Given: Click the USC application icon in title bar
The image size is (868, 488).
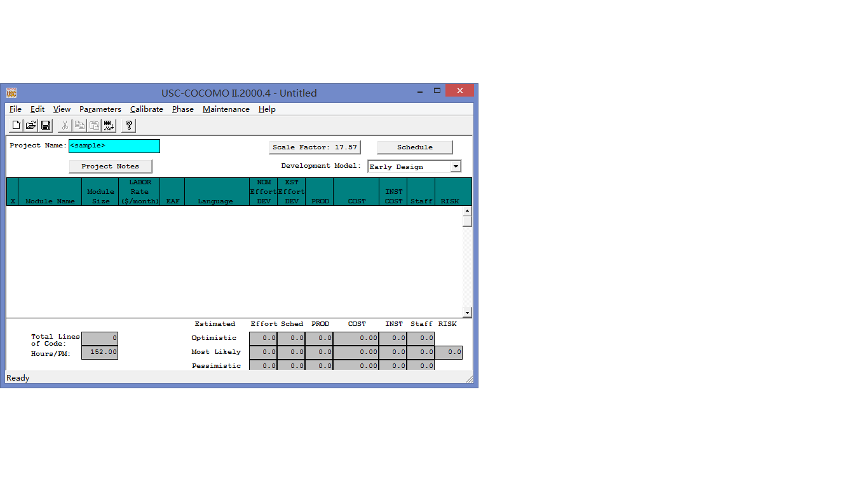Looking at the screenshot, I should (x=11, y=93).
